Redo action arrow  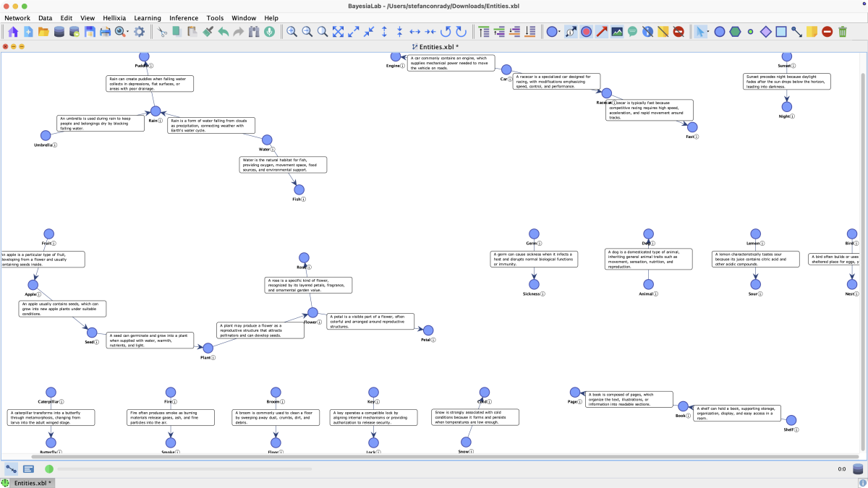(x=238, y=32)
